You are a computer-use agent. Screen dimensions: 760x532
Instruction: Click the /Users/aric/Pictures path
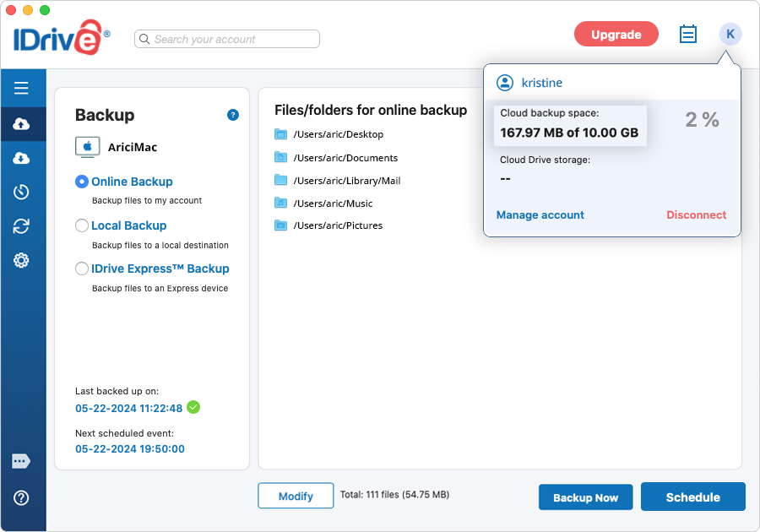(x=338, y=225)
